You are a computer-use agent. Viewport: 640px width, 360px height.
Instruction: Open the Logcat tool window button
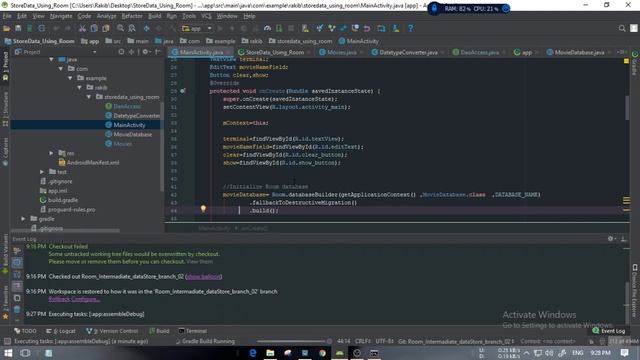tap(60, 331)
